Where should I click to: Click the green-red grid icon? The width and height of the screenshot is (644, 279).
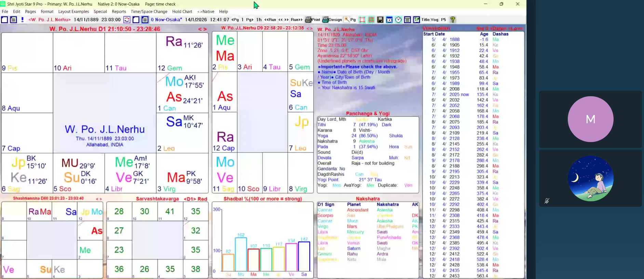[371, 20]
